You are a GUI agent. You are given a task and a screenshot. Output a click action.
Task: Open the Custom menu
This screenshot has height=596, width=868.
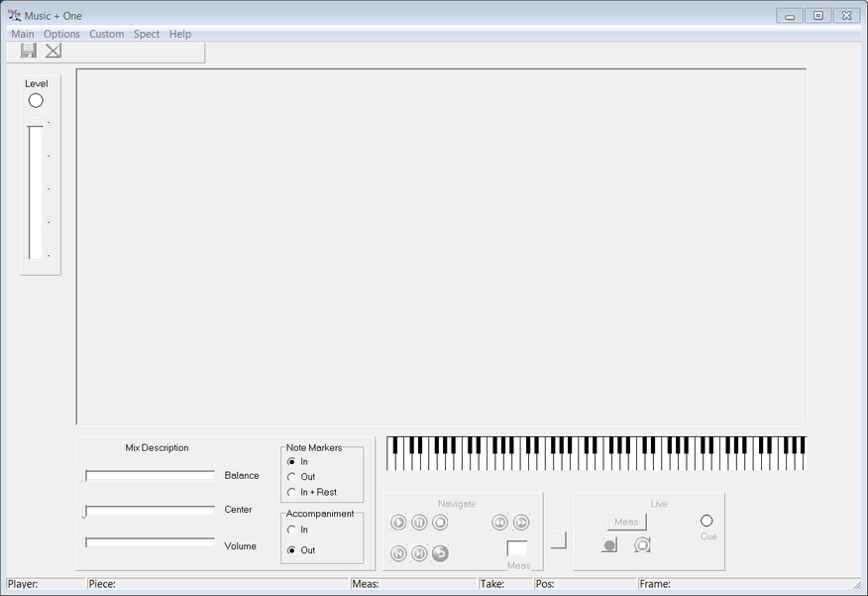(106, 34)
